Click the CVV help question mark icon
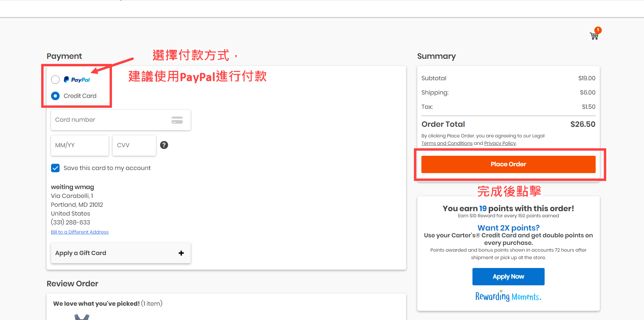644x320 pixels. [x=164, y=145]
